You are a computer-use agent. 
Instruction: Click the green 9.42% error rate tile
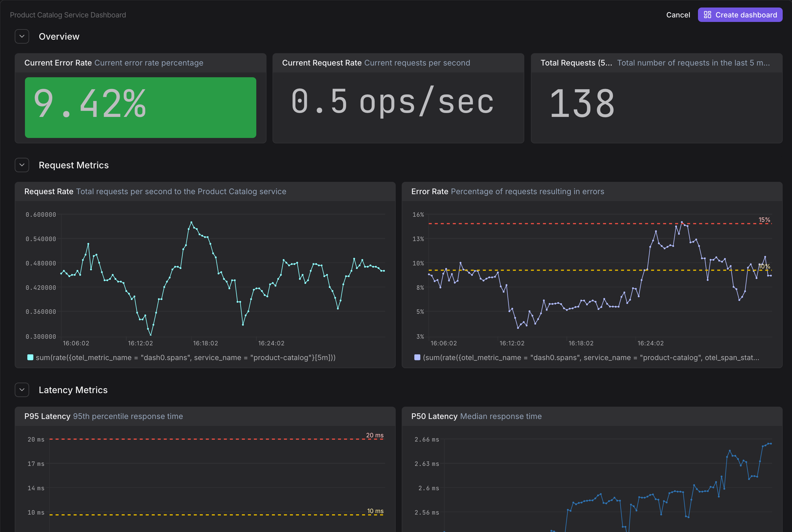pyautogui.click(x=140, y=107)
